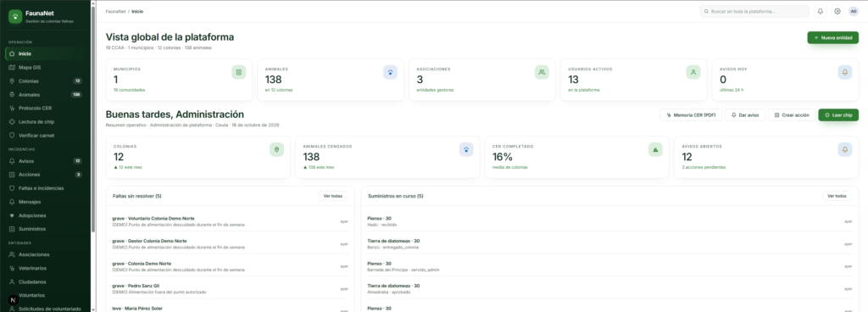Open the settings gear in top bar
The image size is (868, 312).
coord(837,11)
